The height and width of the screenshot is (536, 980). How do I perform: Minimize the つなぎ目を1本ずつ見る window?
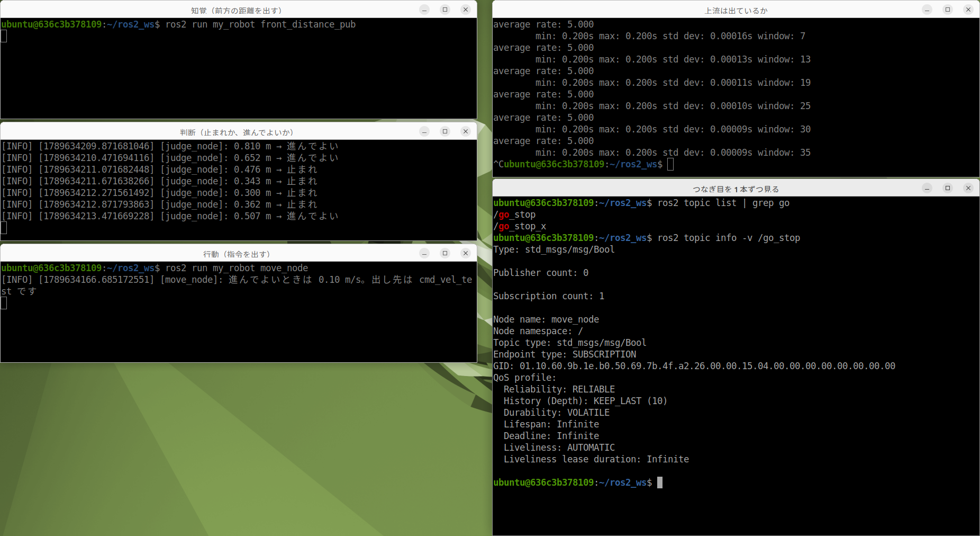click(927, 188)
